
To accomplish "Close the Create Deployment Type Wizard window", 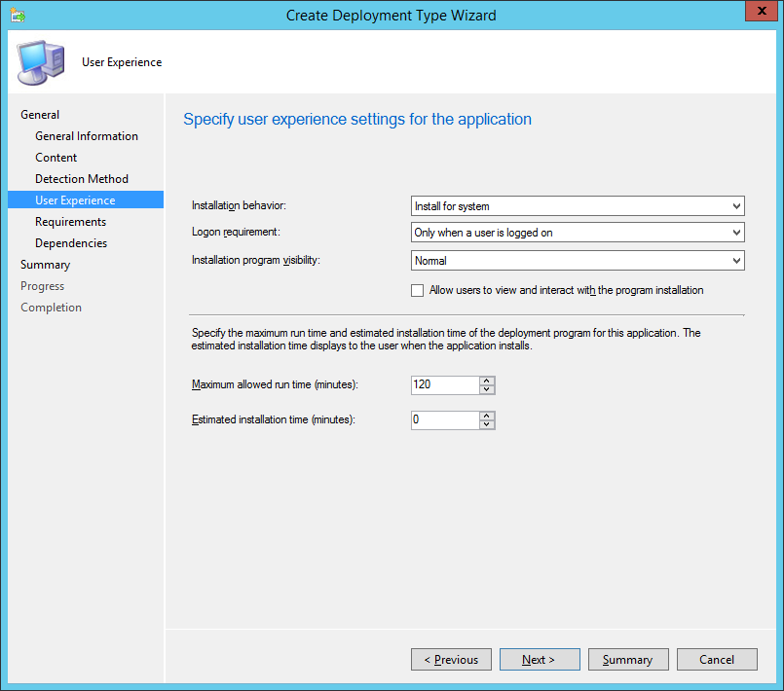I will point(762,11).
